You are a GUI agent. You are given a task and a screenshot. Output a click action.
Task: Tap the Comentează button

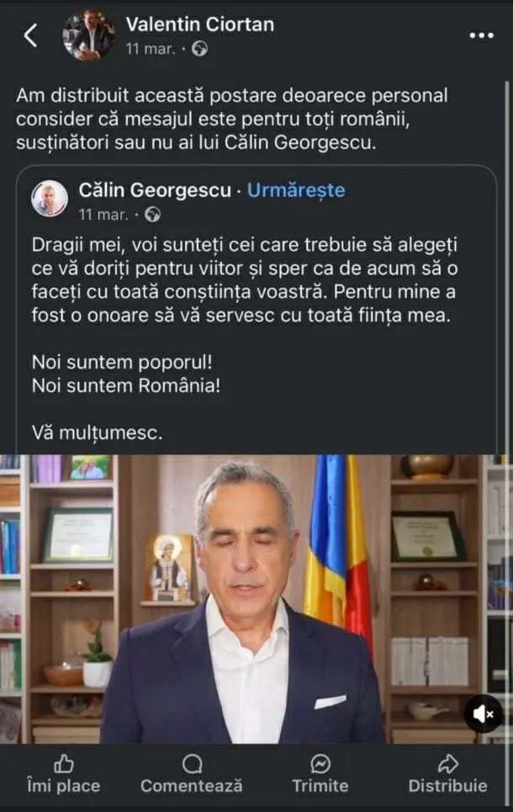(x=192, y=786)
